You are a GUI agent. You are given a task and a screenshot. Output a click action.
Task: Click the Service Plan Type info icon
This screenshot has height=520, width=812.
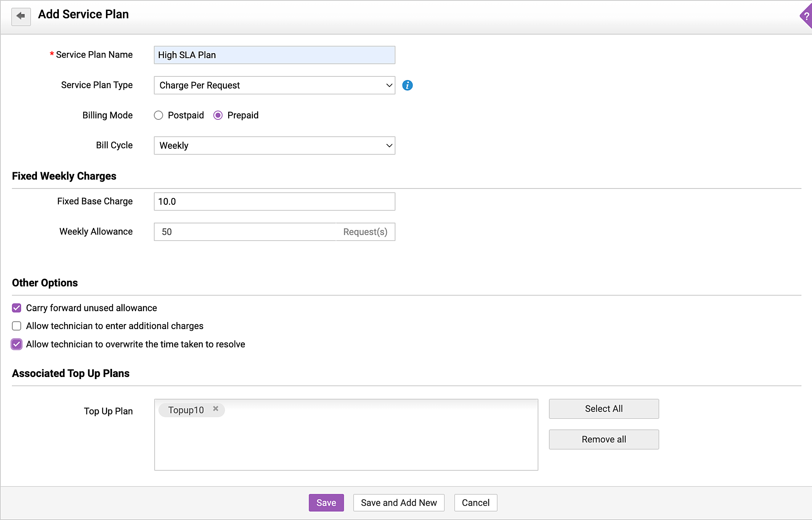point(407,85)
